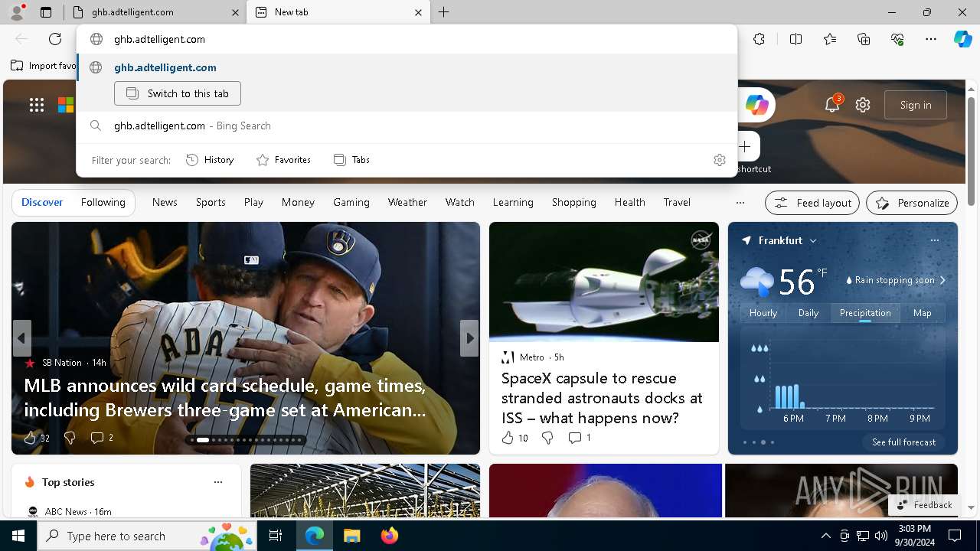Select Hourly weather tab
Screen dimensions: 980x551
763,313
